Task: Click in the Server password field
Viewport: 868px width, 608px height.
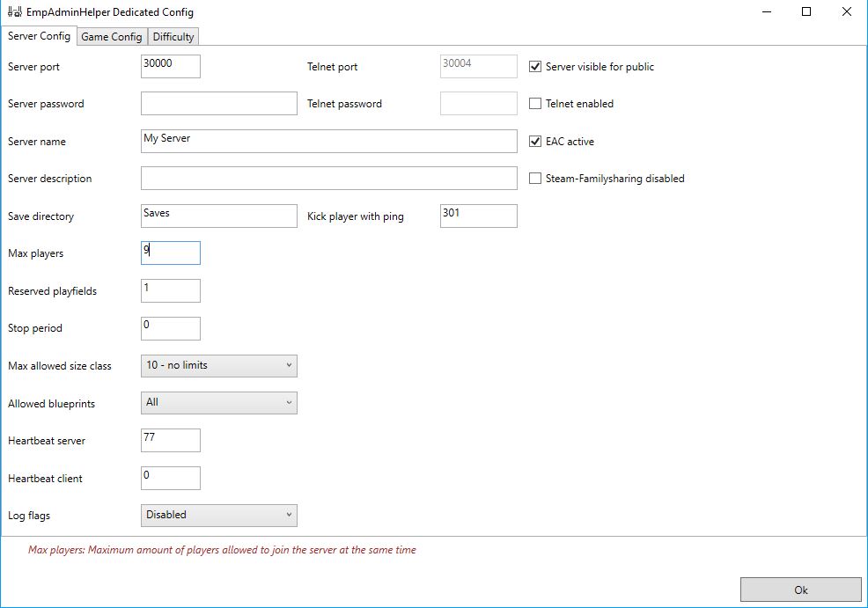Action: coord(218,103)
